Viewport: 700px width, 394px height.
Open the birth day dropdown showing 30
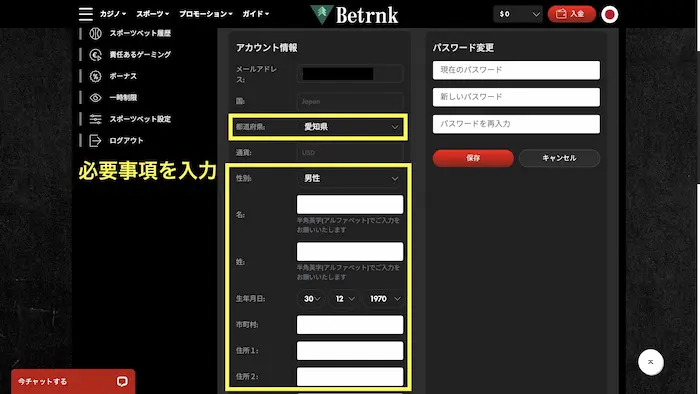311,299
